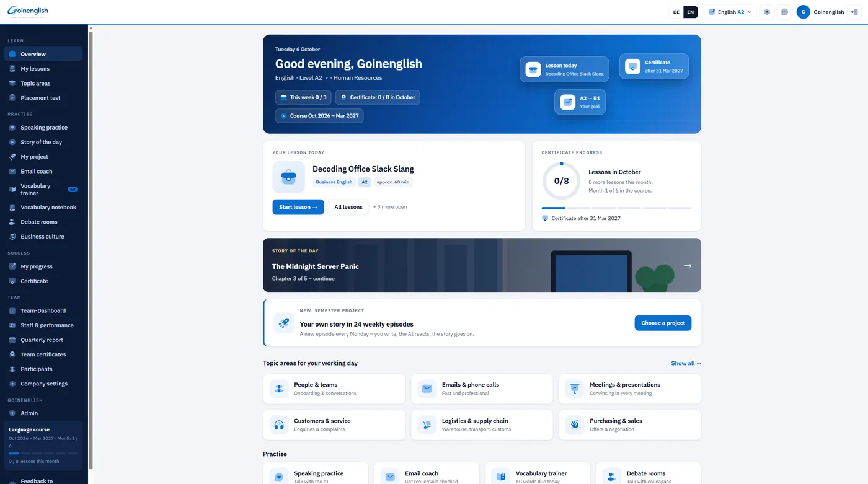Click the Customers & service headset icon
The height and width of the screenshot is (484, 868).
click(x=279, y=425)
